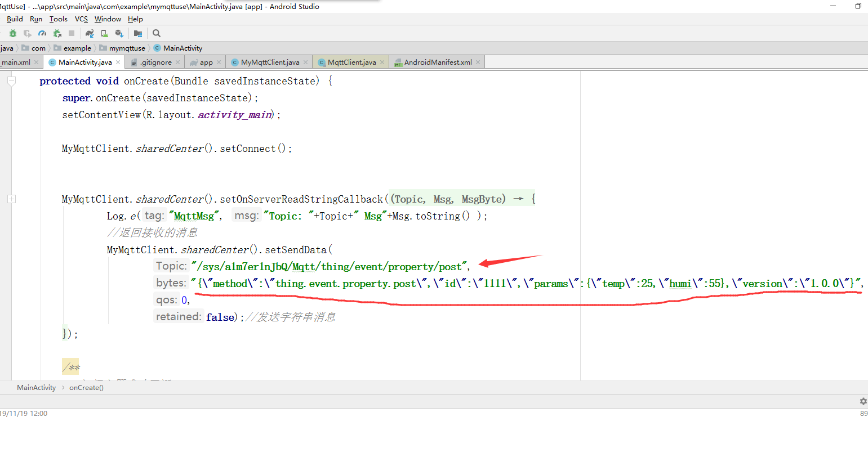
Task: Click the Search Everywhere magnifier
Action: pos(157,33)
